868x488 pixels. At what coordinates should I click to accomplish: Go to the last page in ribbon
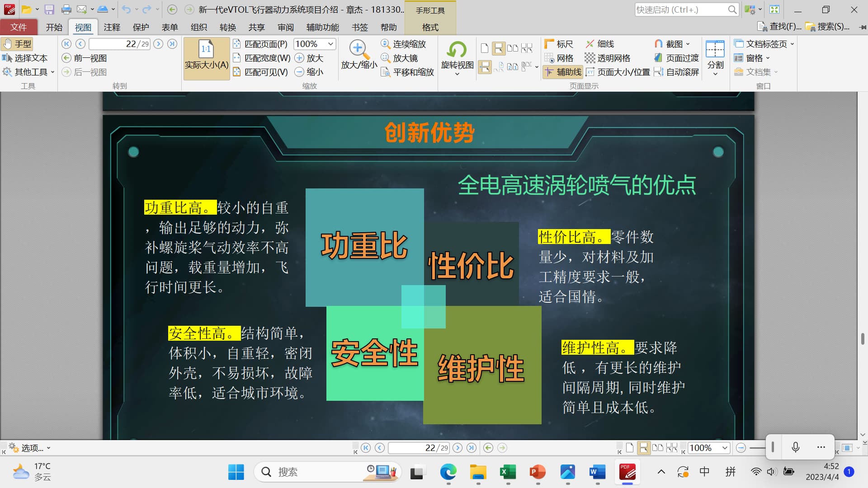(x=172, y=44)
